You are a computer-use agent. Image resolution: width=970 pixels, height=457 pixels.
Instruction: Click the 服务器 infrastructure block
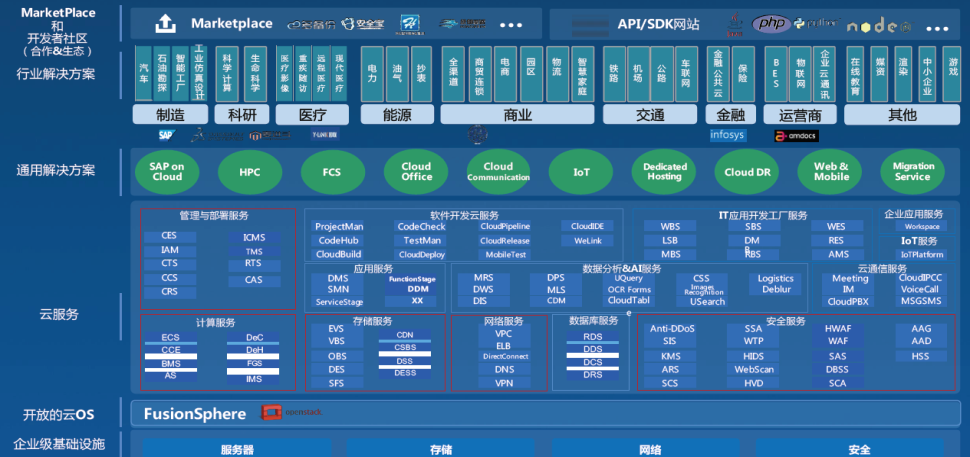click(x=237, y=450)
